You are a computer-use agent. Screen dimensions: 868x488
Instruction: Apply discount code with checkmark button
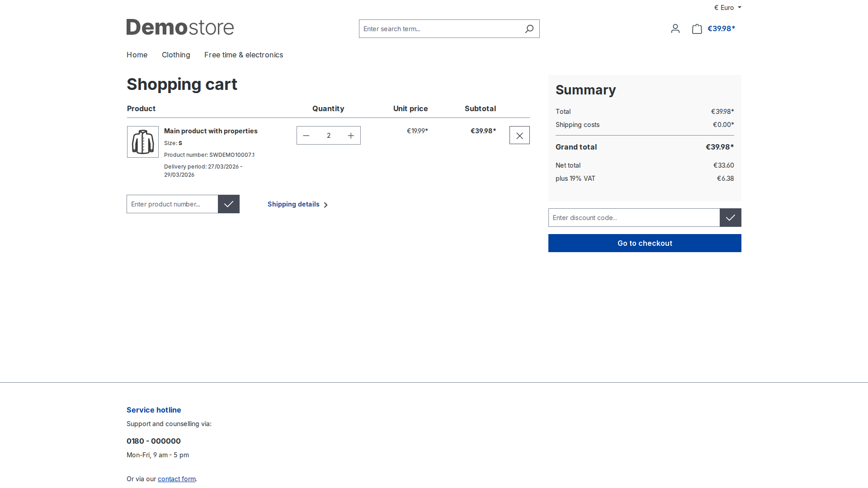click(731, 218)
